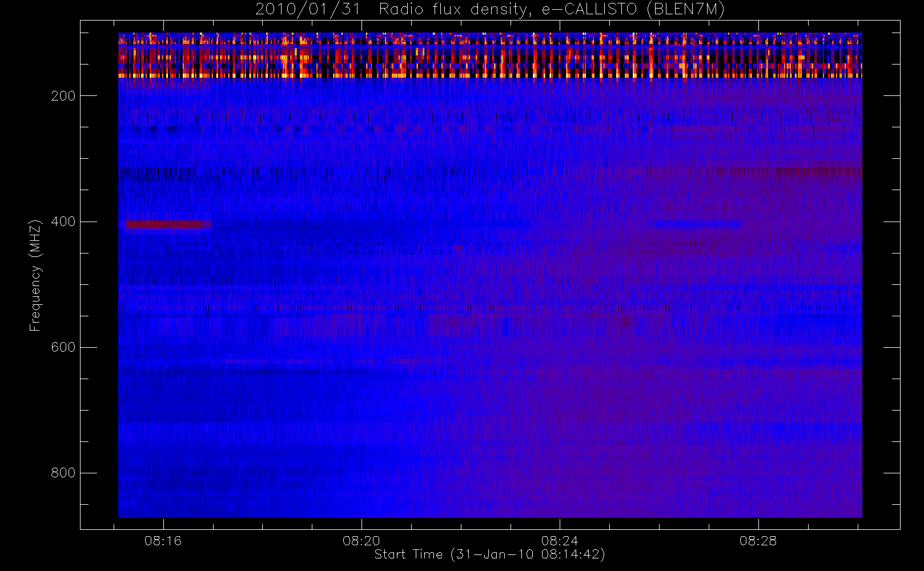Click the 600 frequency tick label
This screenshot has width=924, height=571.
[63, 347]
